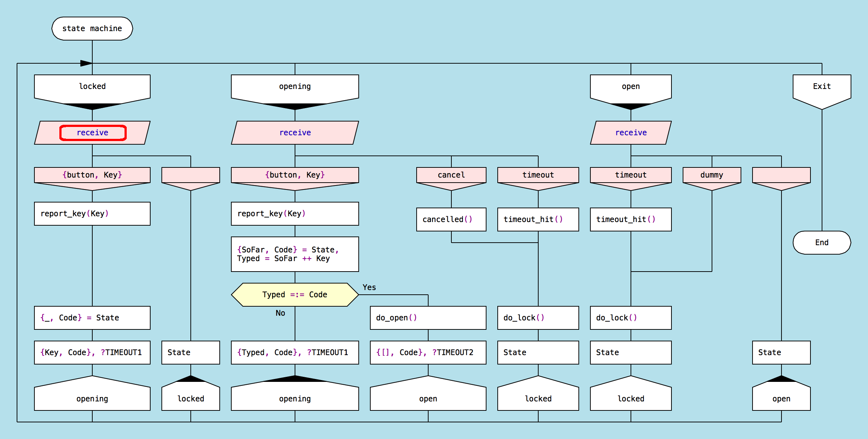Click the red-highlighted receive text in the locked branch
Viewport: 868px width, 439px height.
point(93,132)
